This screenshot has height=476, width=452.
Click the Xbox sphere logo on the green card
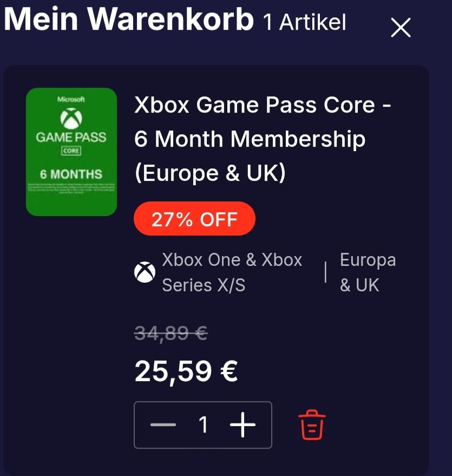[71, 119]
